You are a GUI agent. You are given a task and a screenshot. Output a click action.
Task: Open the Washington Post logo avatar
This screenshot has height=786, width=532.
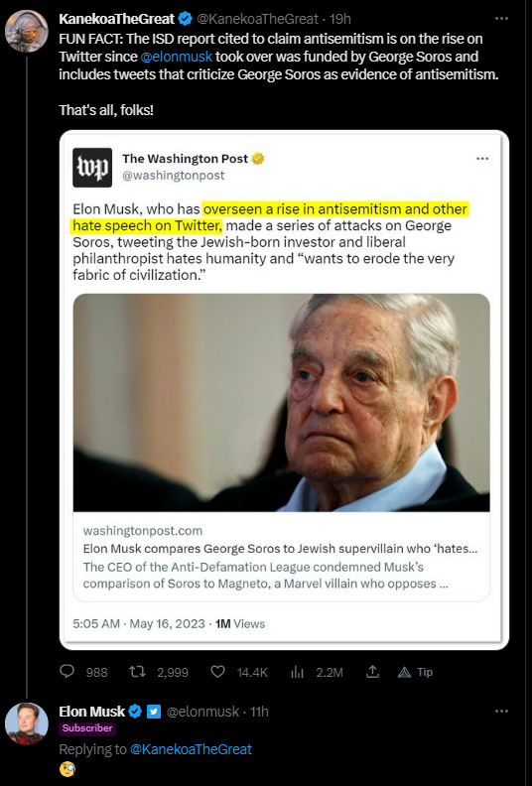pos(92,168)
